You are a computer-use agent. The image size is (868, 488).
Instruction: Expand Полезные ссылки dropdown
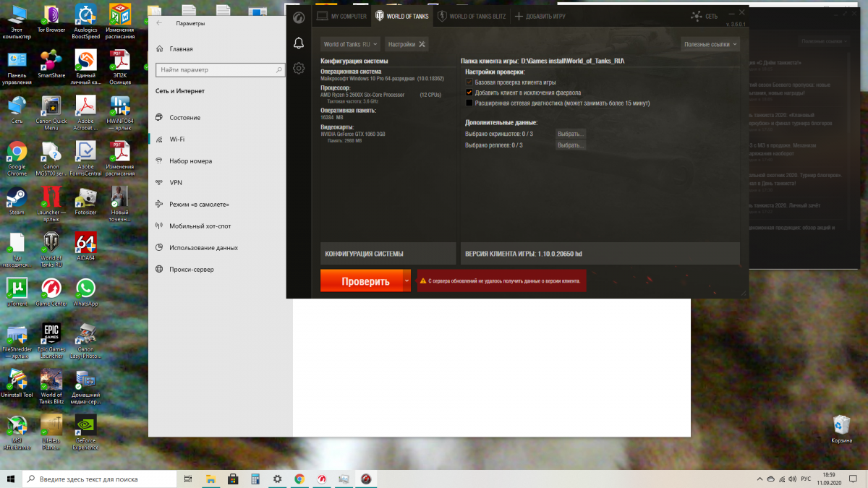point(710,44)
